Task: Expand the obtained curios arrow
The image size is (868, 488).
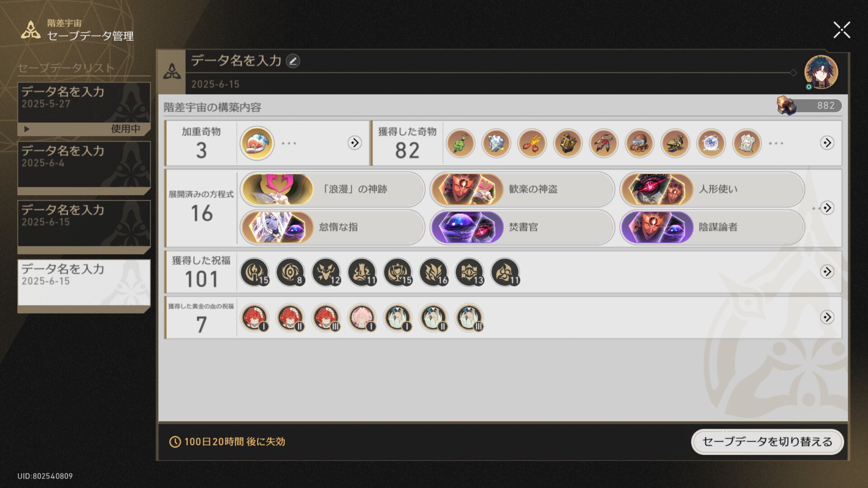Action: [827, 143]
